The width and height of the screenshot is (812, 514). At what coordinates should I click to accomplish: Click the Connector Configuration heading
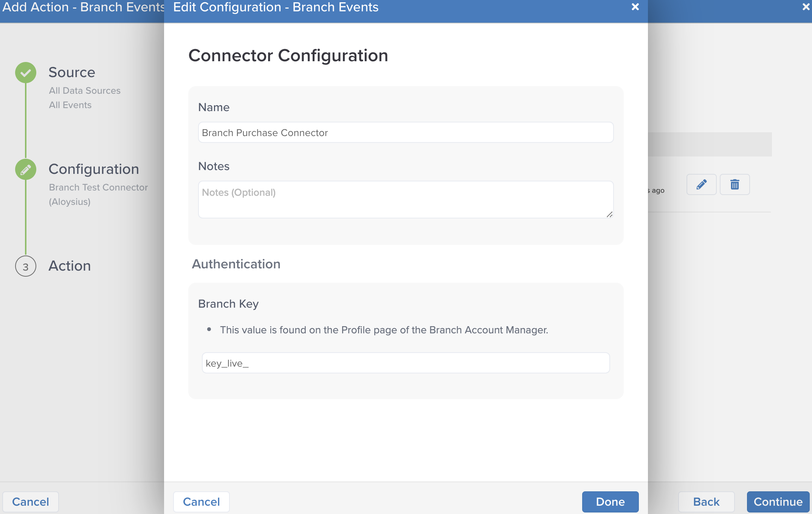[x=288, y=56]
